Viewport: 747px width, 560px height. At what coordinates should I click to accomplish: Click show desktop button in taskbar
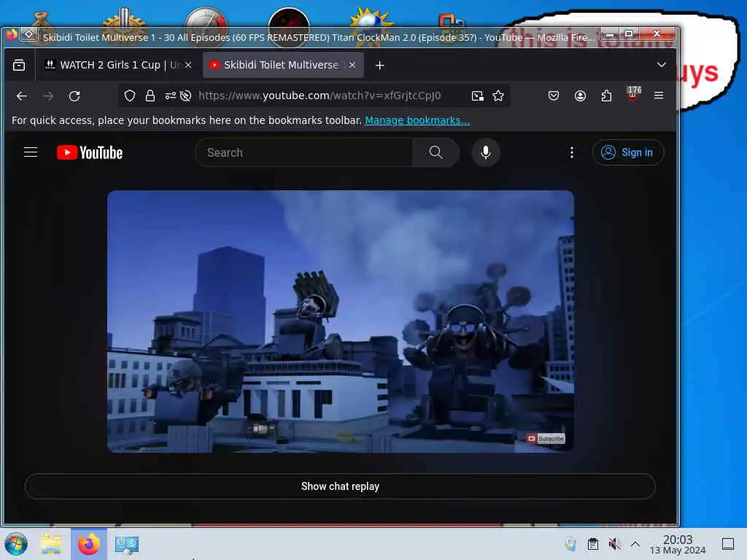728,543
